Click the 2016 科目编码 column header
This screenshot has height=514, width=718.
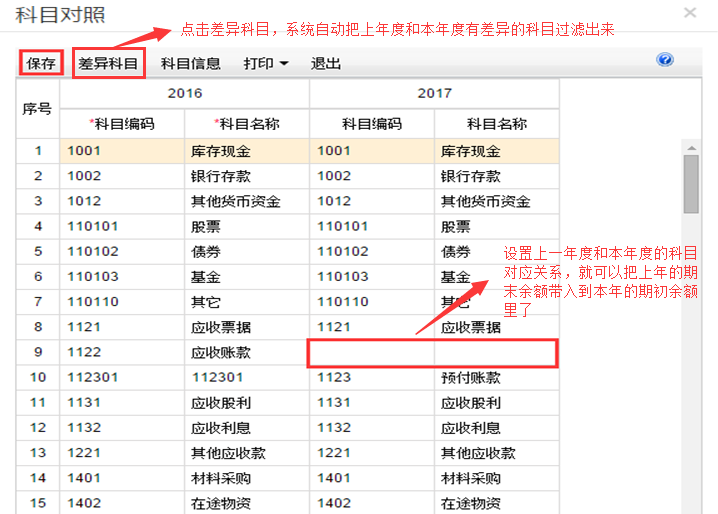[122, 124]
